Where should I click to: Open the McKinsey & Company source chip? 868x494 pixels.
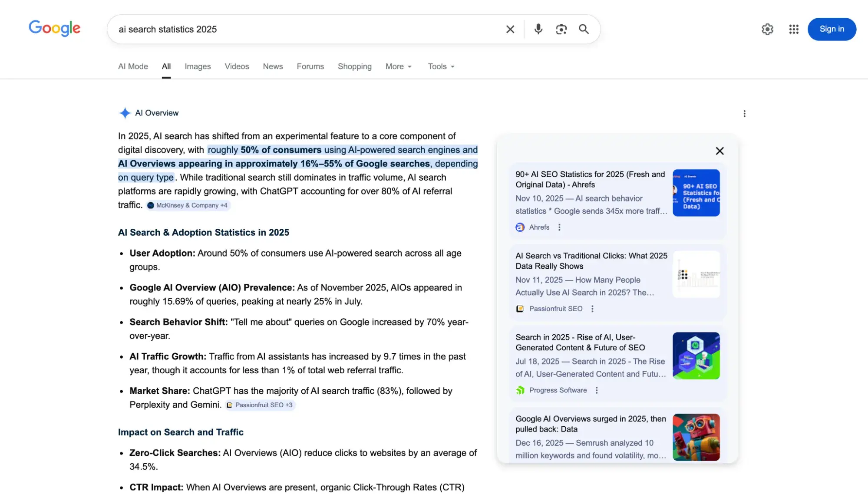coord(188,205)
